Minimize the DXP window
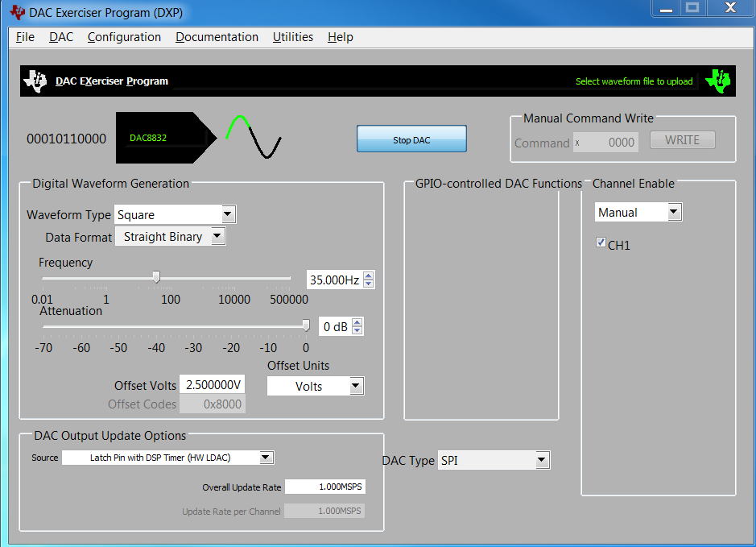The width and height of the screenshot is (756, 547). click(x=666, y=9)
